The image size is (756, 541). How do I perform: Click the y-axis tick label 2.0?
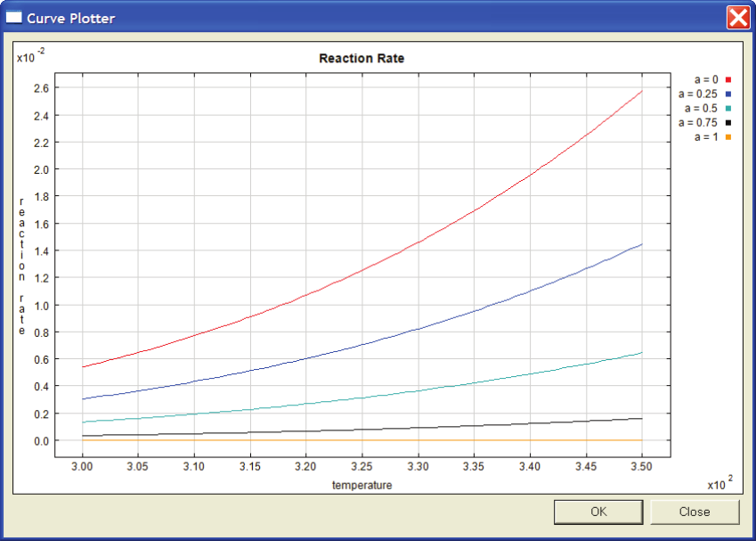pos(42,170)
